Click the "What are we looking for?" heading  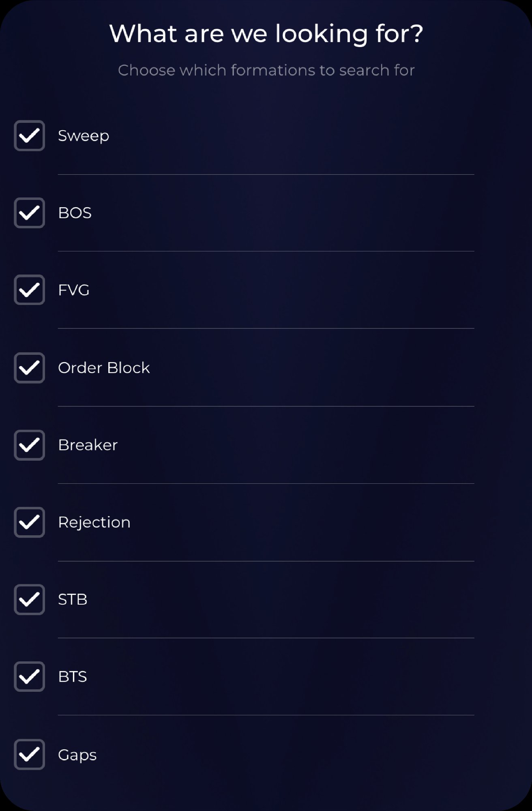click(x=266, y=33)
